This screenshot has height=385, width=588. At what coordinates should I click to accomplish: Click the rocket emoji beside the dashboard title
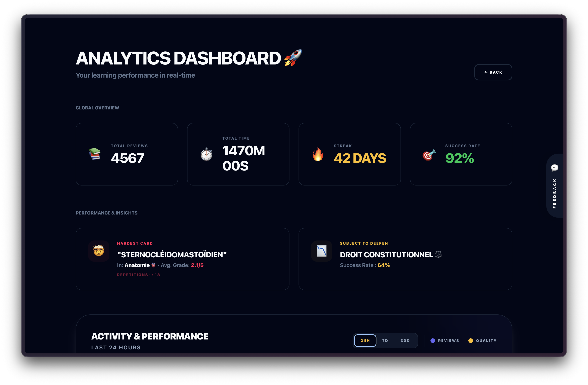pos(293,58)
